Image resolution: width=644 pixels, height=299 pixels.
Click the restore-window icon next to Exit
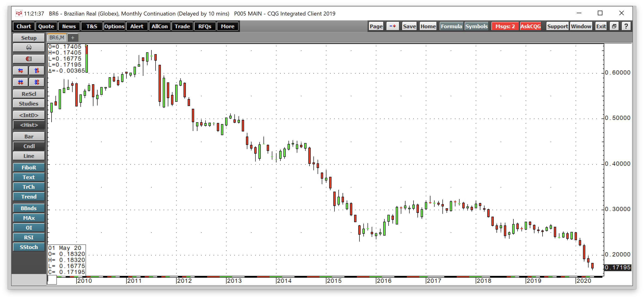[x=614, y=26]
